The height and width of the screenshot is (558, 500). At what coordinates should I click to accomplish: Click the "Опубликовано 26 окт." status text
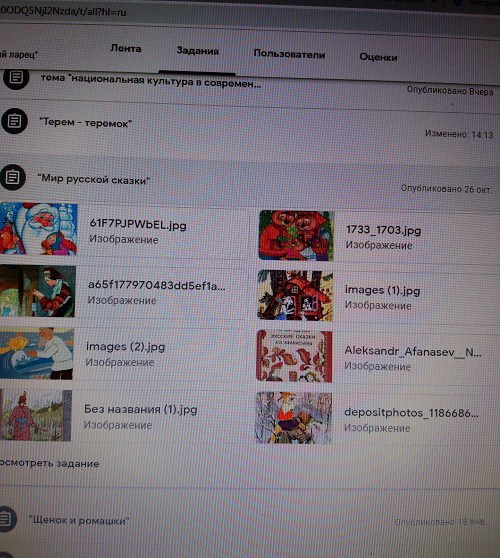(447, 189)
